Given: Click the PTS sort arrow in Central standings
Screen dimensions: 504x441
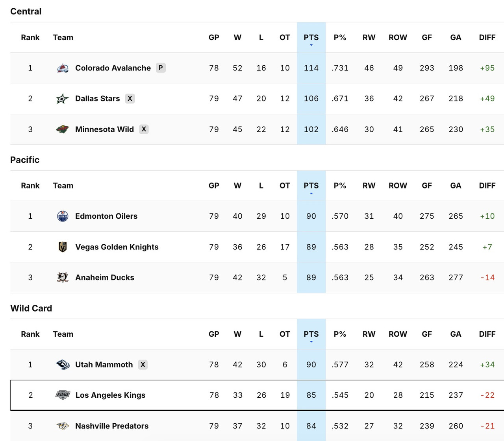Looking at the screenshot, I should pyautogui.click(x=311, y=45).
